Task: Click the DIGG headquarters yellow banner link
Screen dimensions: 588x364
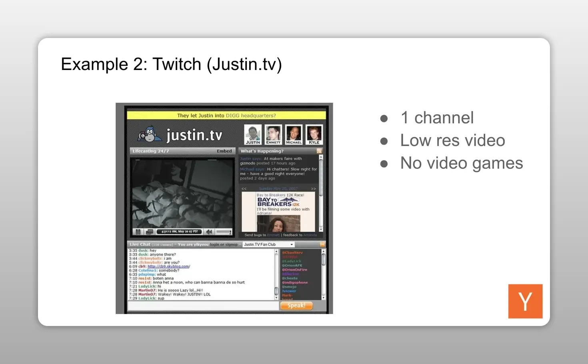Action: [x=251, y=116]
